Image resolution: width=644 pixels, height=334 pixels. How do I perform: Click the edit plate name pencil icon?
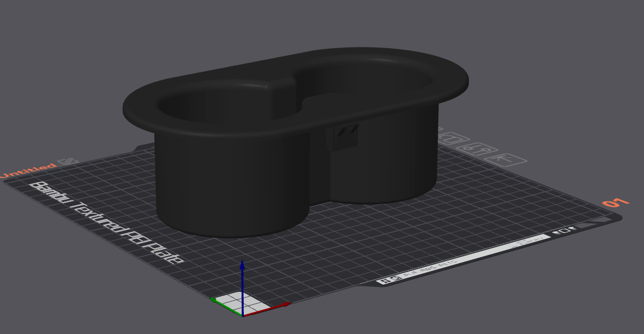click(x=68, y=161)
